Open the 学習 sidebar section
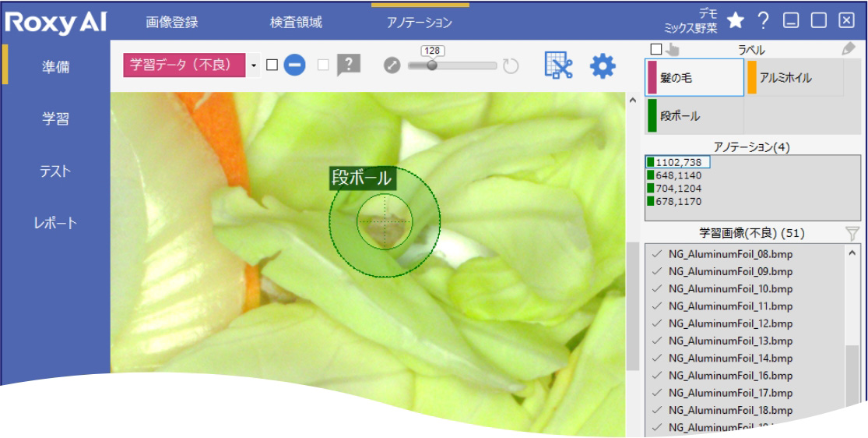 point(56,118)
